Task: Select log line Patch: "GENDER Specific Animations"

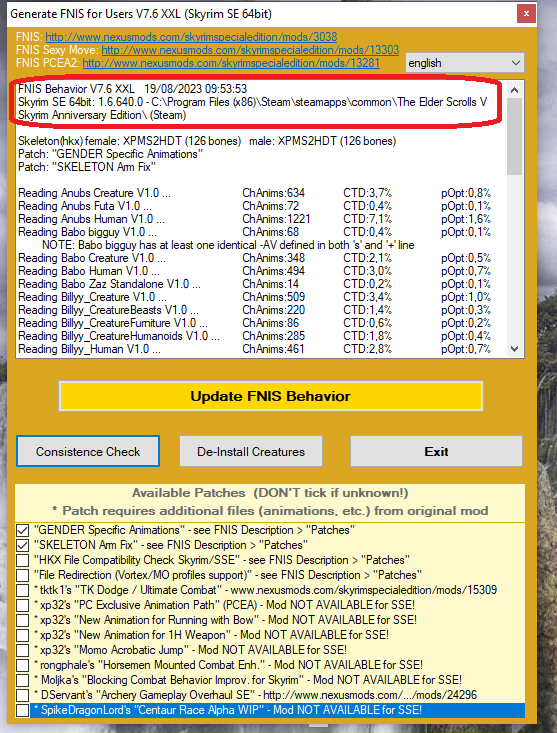Action: pyautogui.click(x=111, y=154)
